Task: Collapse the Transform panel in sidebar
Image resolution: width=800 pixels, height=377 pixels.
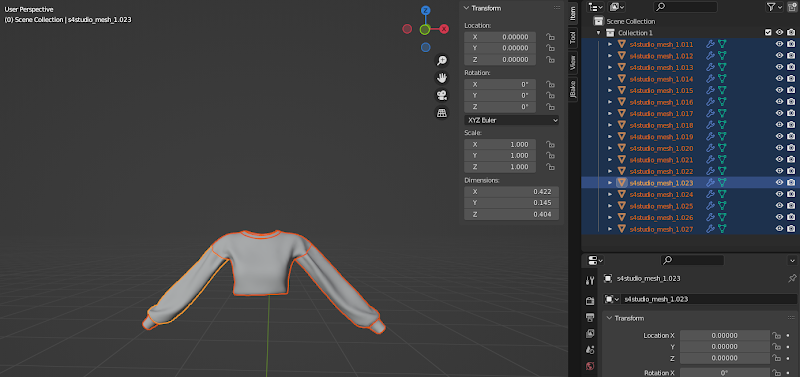Action: coord(466,8)
